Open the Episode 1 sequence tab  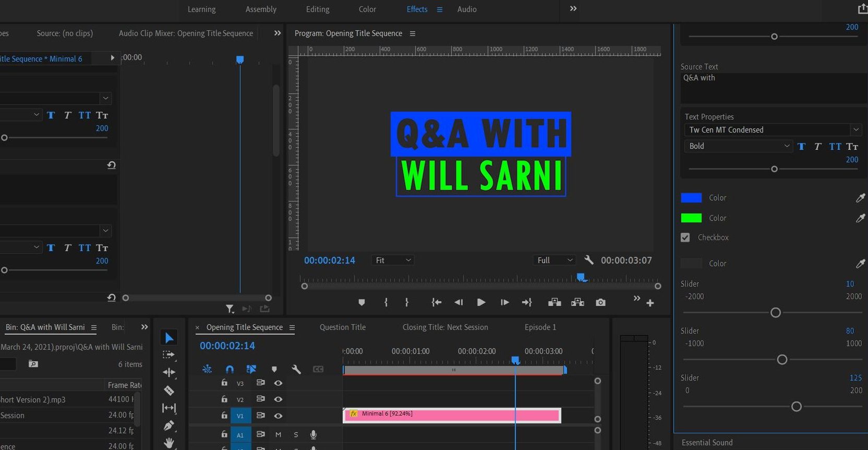click(x=540, y=327)
